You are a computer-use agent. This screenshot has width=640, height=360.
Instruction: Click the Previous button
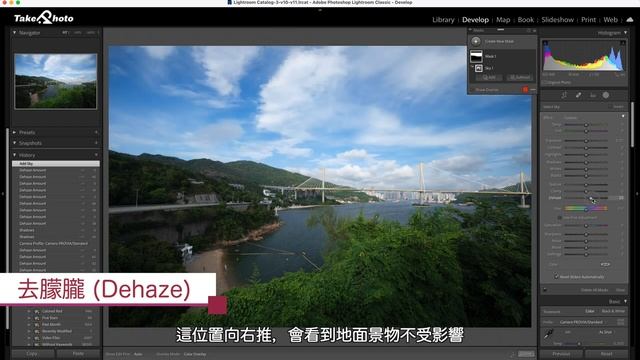click(561, 353)
